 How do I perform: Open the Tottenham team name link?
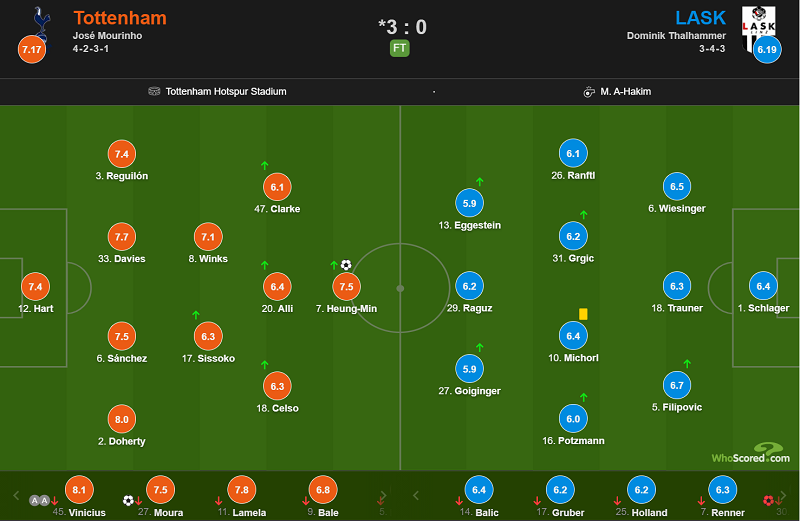[x=120, y=18]
